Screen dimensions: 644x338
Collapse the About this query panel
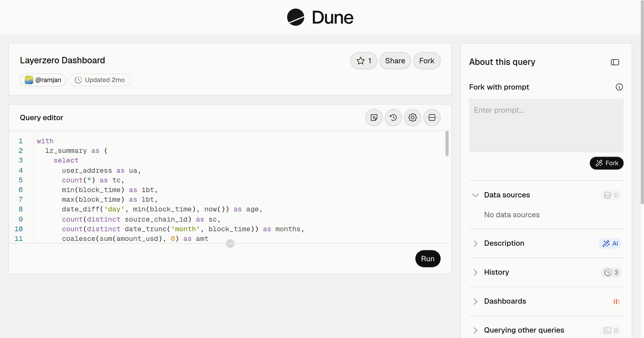(x=615, y=62)
